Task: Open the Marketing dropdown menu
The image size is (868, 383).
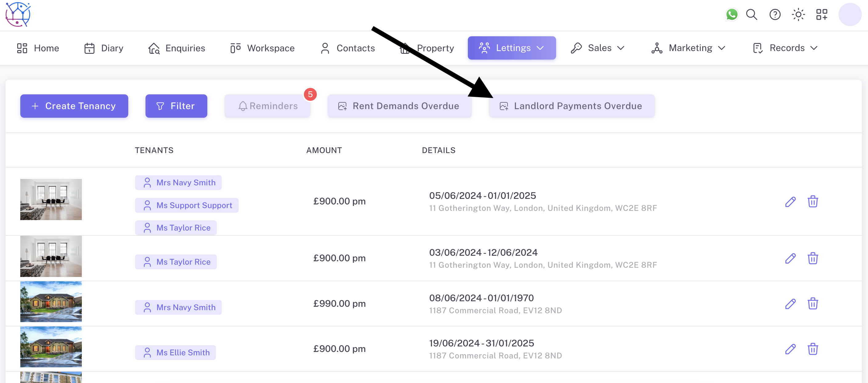Action: [x=688, y=48]
